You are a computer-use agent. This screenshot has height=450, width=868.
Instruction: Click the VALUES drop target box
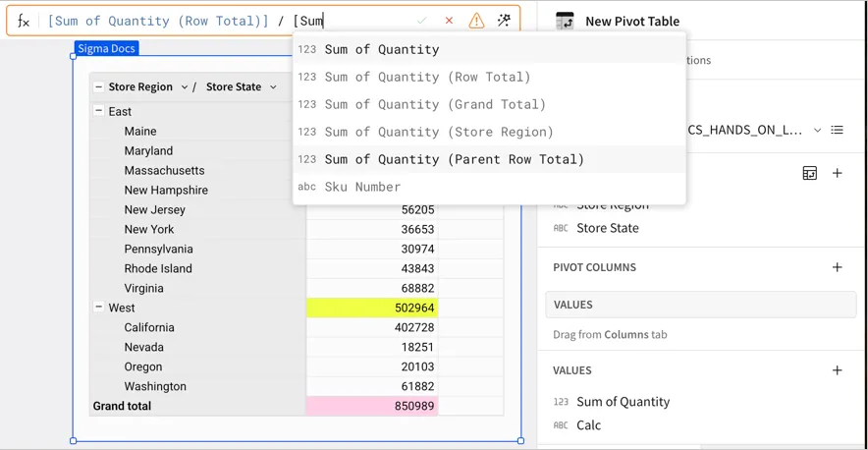tap(701, 305)
